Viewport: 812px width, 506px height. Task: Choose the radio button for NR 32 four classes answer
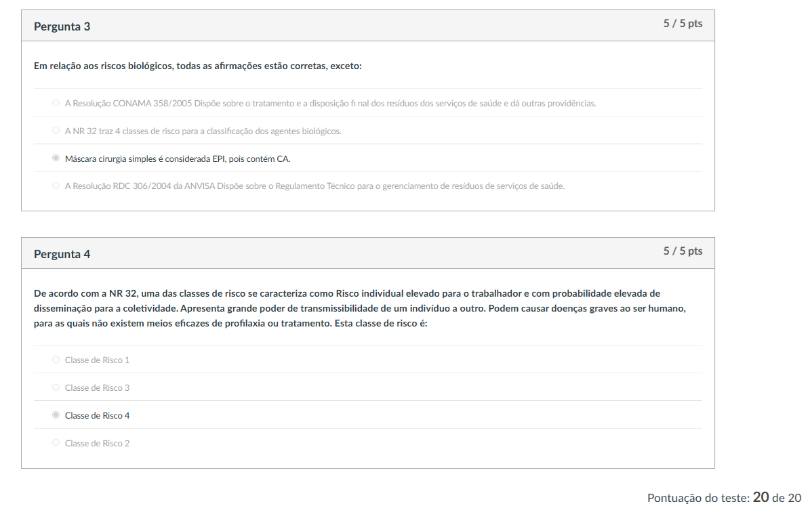tap(56, 131)
